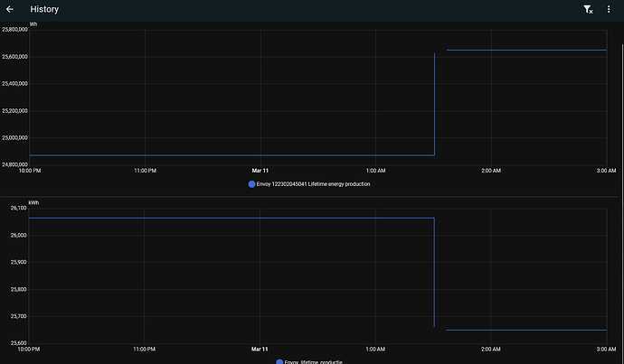The height and width of the screenshot is (364, 624).
Task: Click 24,800,000 axis value on top chart
Action: click(14, 164)
